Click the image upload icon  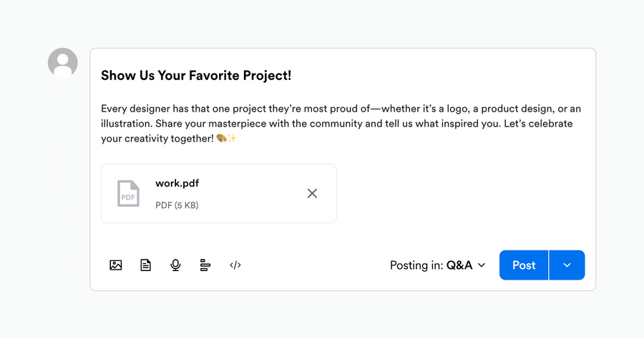[116, 265]
